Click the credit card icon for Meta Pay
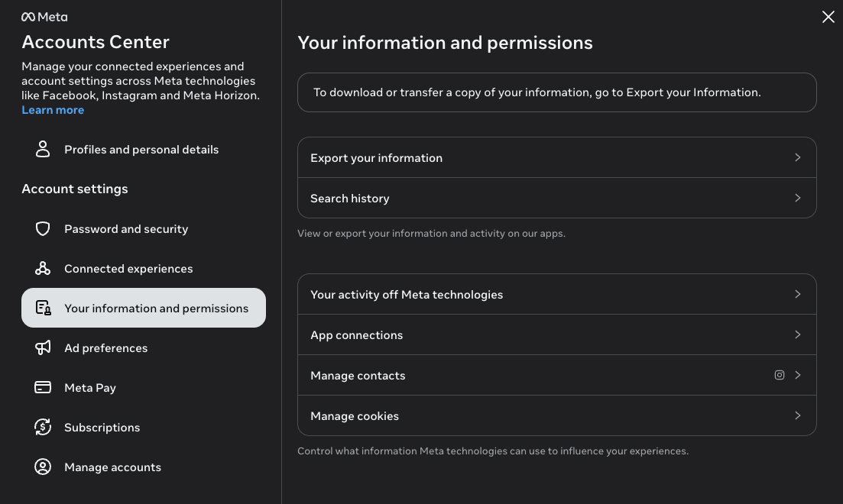Image resolution: width=843 pixels, height=504 pixels. tap(43, 387)
